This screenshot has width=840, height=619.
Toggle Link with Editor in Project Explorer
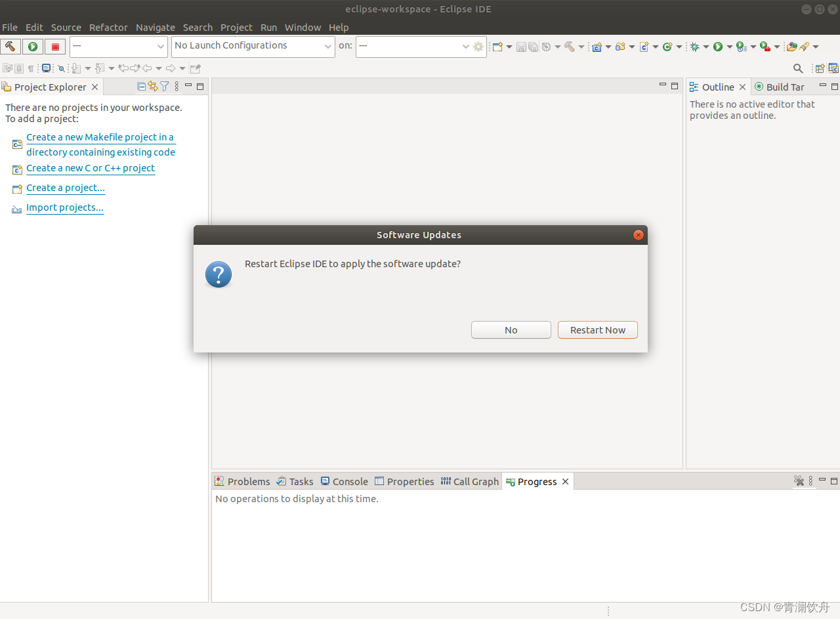tap(152, 87)
